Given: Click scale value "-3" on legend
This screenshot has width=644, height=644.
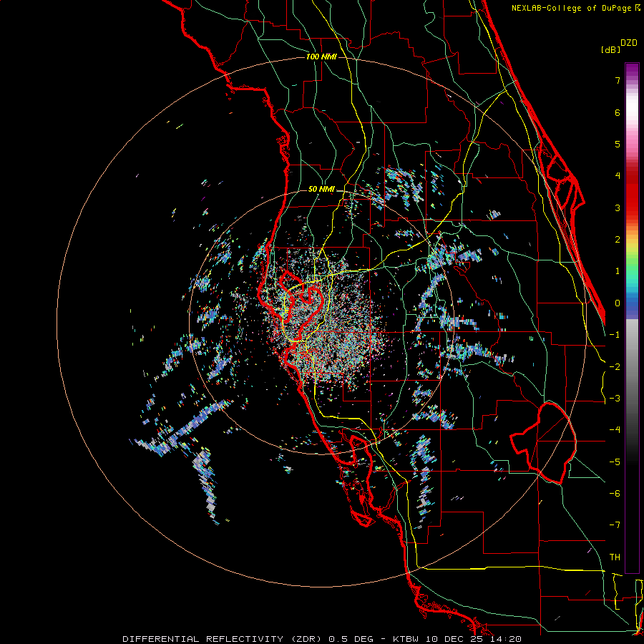Looking at the screenshot, I should tap(615, 399).
